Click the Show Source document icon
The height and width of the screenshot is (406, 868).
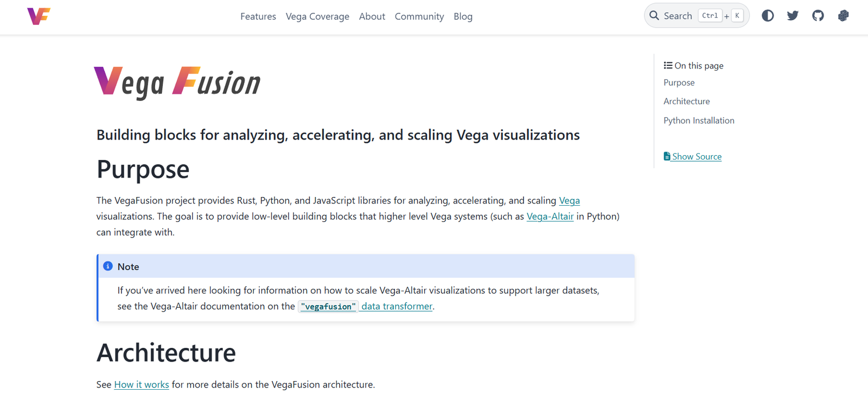(667, 156)
